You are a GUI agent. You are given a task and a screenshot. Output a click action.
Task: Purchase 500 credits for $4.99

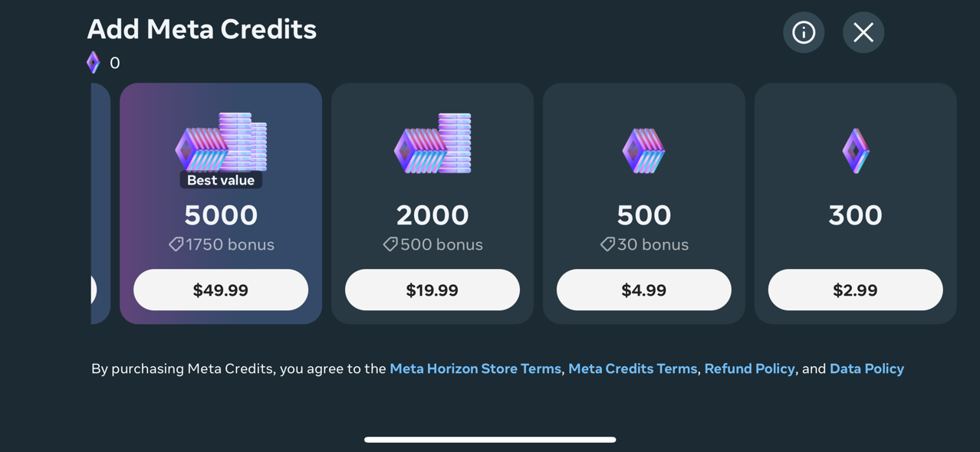click(x=643, y=290)
